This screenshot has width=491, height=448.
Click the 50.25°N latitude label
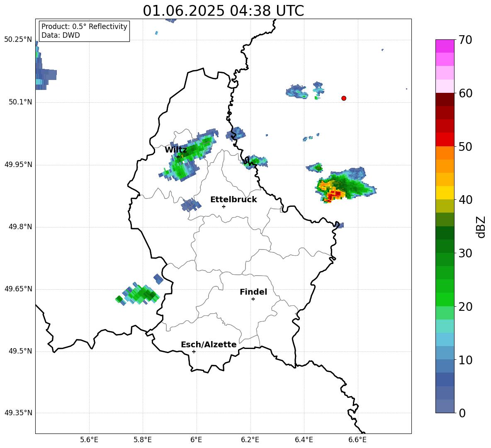click(18, 40)
